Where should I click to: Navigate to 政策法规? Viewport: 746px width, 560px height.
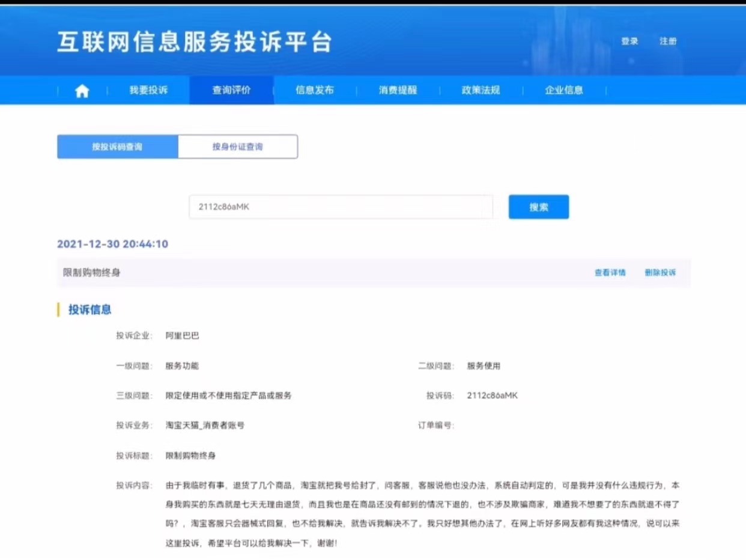pyautogui.click(x=481, y=91)
